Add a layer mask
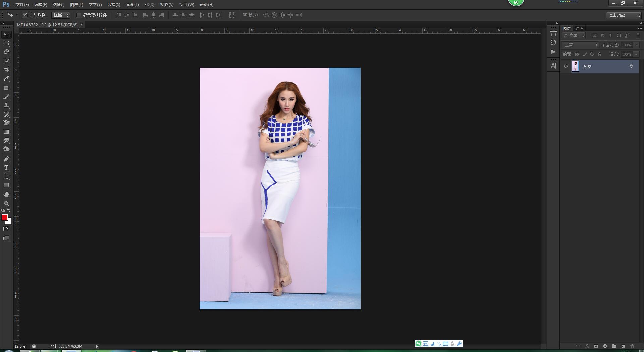 pyautogui.click(x=596, y=346)
